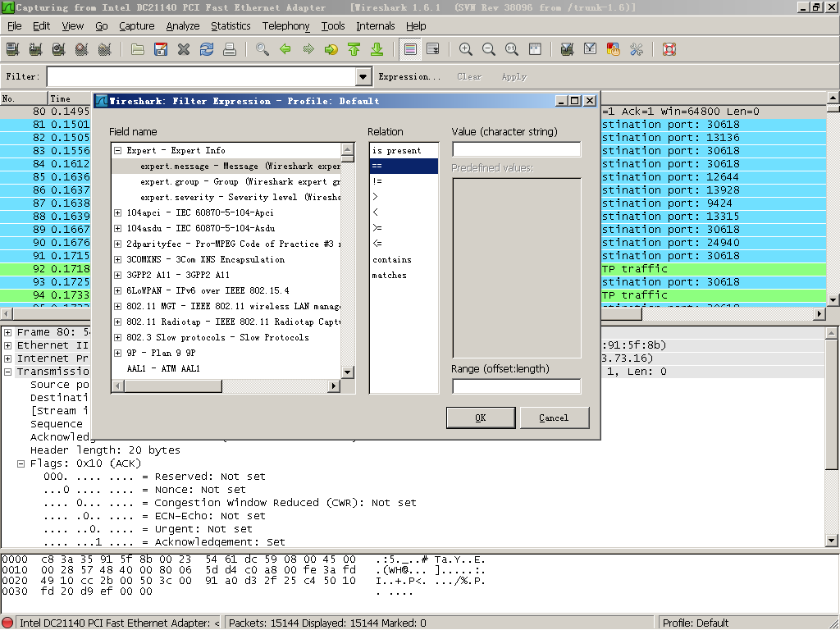Toggle packet list colorizing

pyautogui.click(x=410, y=50)
